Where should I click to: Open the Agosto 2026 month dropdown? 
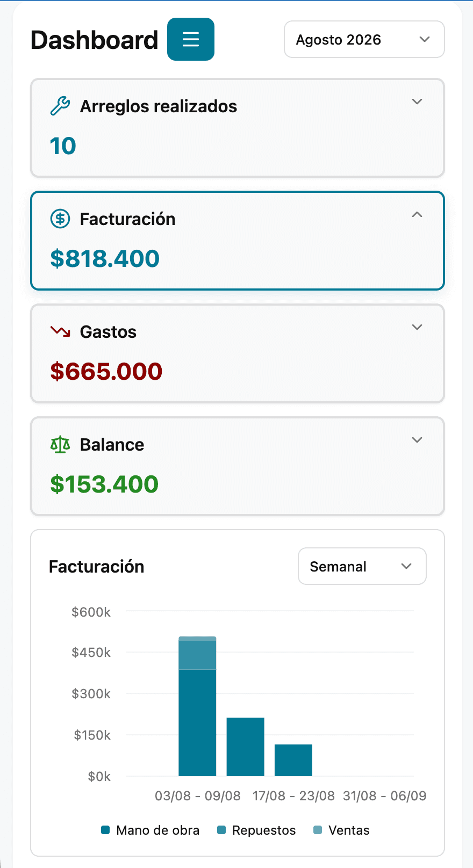(x=364, y=39)
